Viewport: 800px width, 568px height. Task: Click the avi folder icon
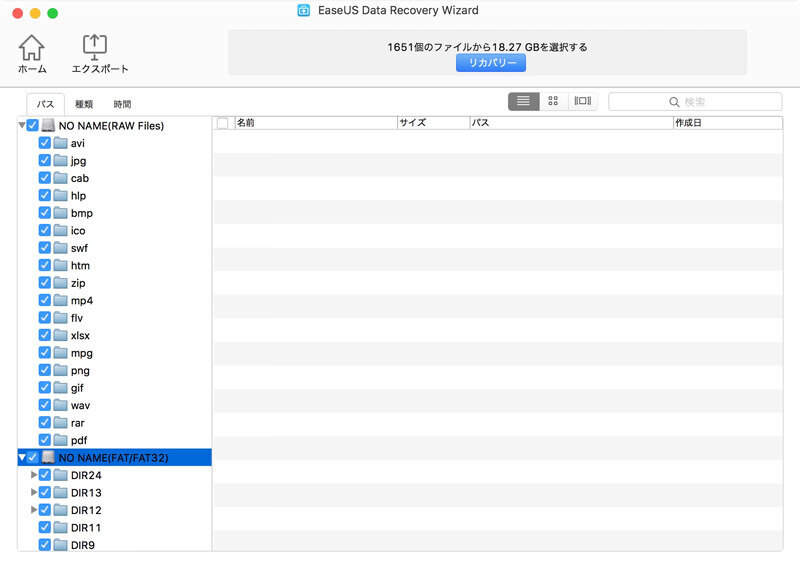[x=61, y=143]
